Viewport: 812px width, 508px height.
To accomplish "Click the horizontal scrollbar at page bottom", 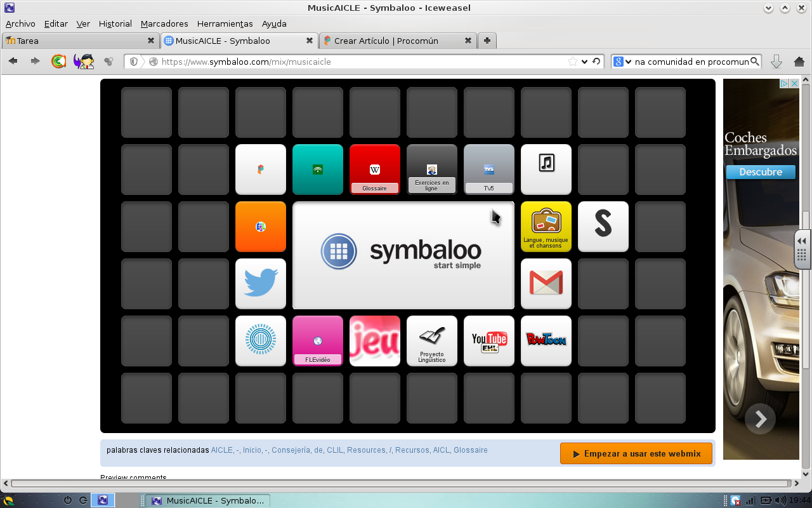I will coord(400,484).
